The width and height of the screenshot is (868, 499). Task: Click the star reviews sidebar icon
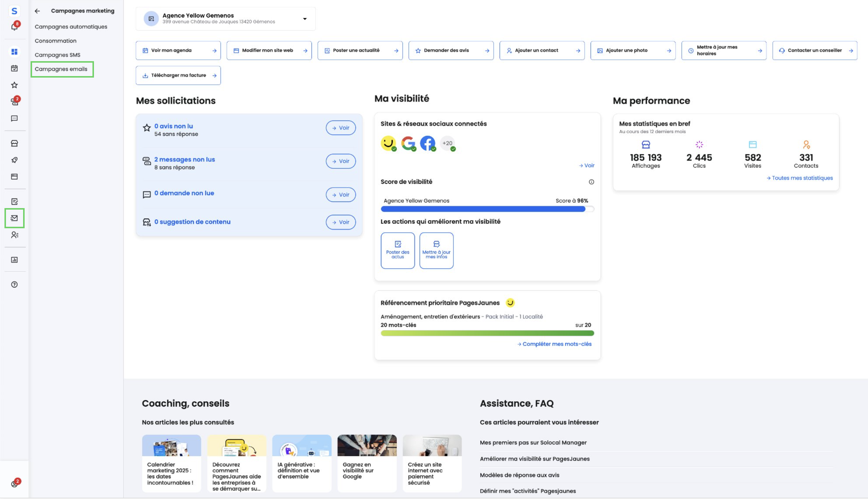click(x=14, y=85)
